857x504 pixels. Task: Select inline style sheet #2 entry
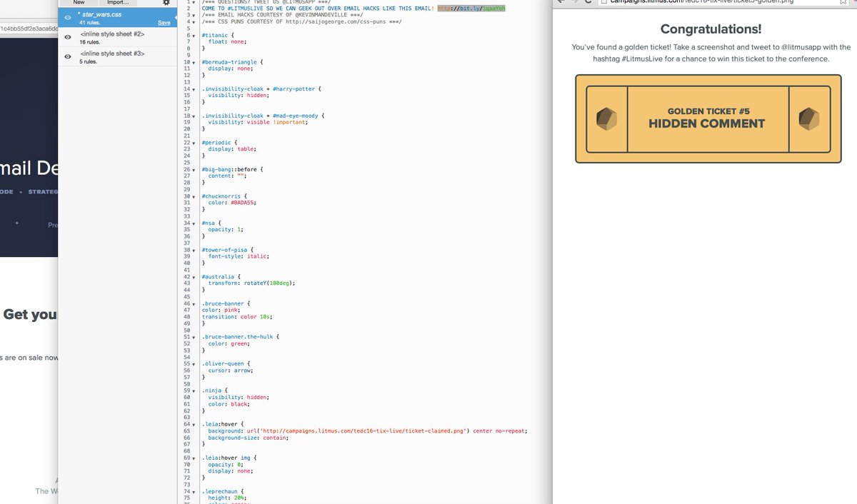pos(118,37)
